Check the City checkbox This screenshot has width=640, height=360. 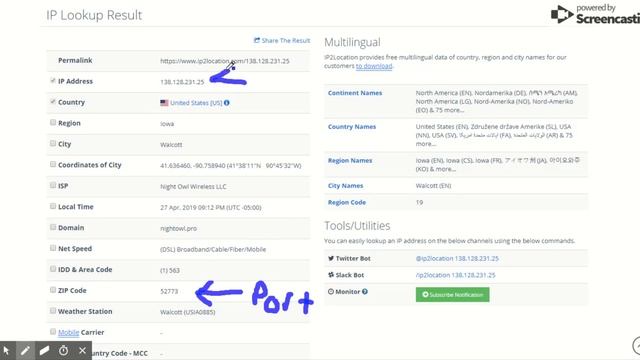(x=53, y=143)
